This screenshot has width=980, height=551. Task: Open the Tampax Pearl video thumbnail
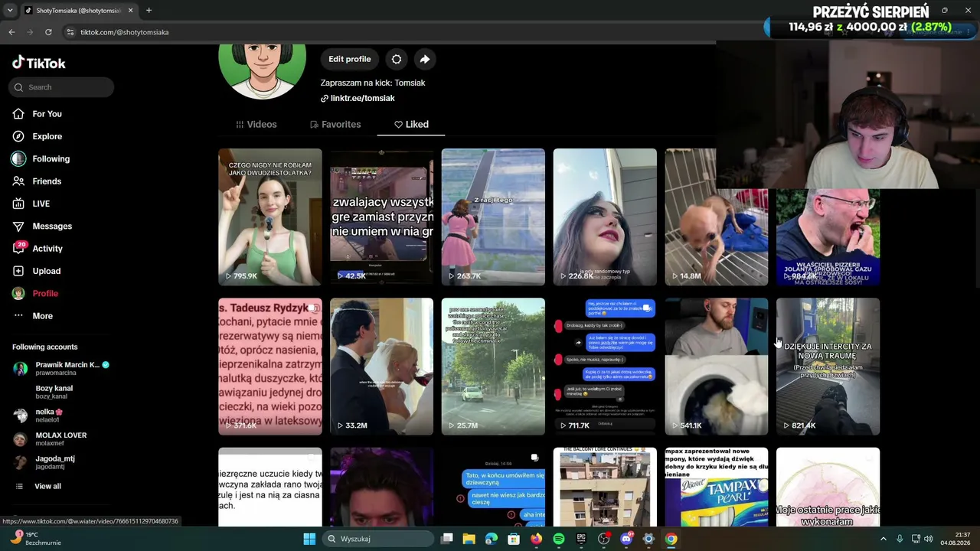[717, 487]
